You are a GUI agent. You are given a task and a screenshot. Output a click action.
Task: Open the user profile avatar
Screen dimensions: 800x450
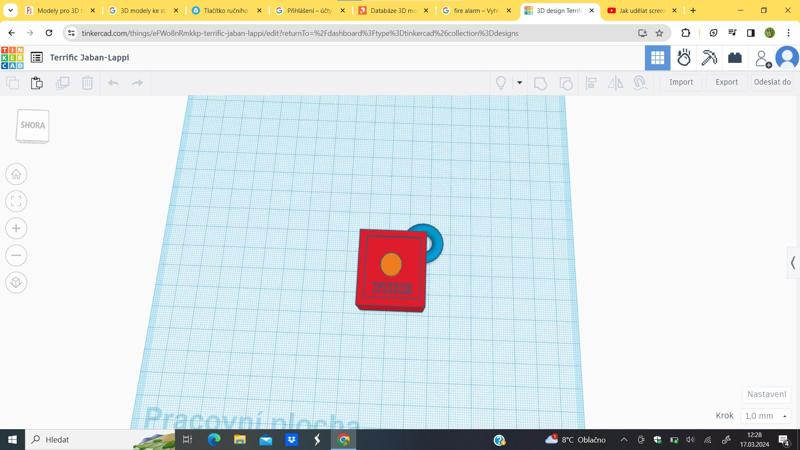point(787,58)
